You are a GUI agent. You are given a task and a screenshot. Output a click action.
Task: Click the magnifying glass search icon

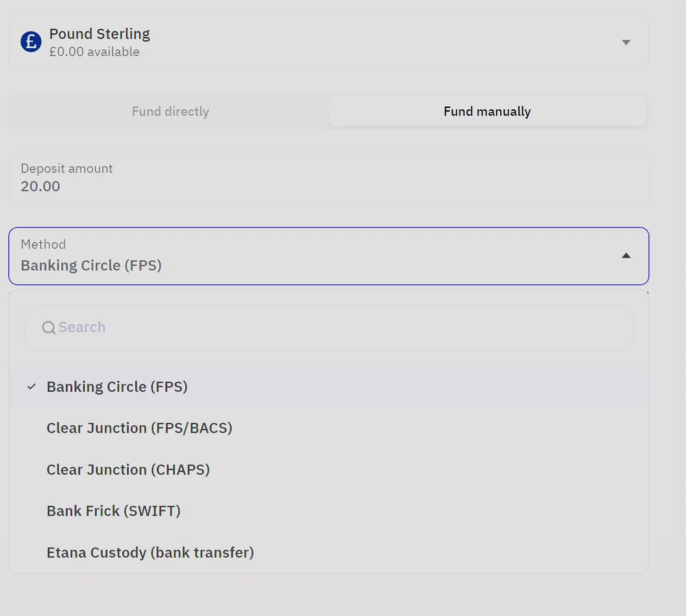49,328
